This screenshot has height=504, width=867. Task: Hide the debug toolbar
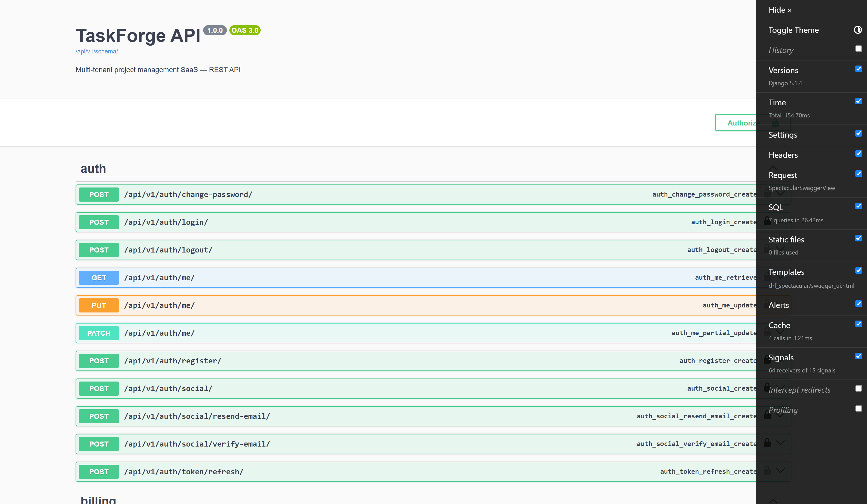click(780, 10)
